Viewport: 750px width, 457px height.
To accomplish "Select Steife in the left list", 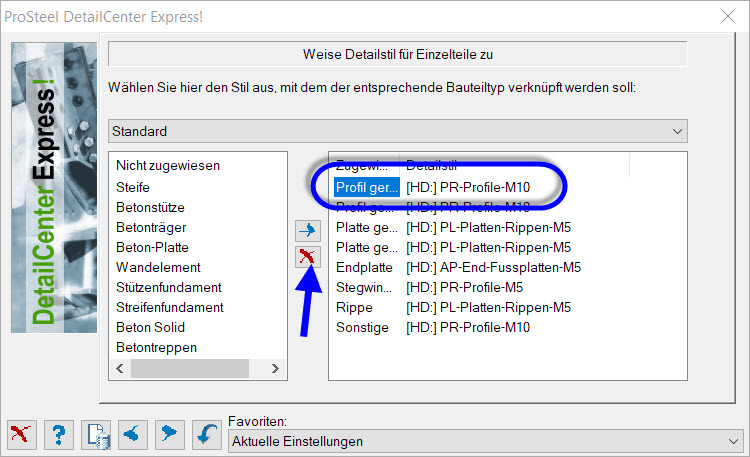I will (x=133, y=188).
